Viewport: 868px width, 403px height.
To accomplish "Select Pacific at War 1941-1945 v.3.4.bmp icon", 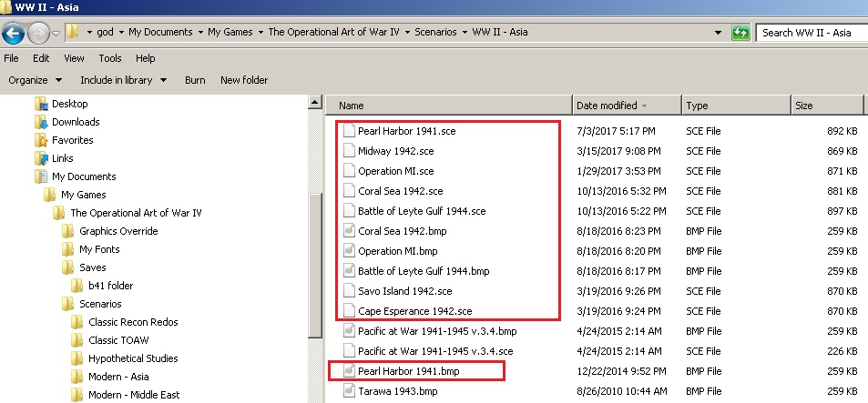I will [x=349, y=330].
